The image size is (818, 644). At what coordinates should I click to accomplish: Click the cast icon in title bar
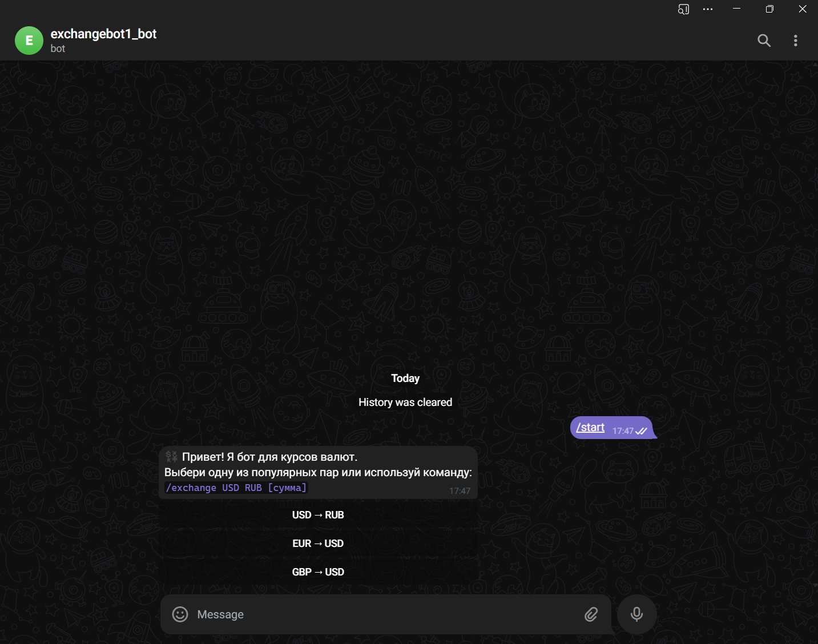click(x=683, y=9)
